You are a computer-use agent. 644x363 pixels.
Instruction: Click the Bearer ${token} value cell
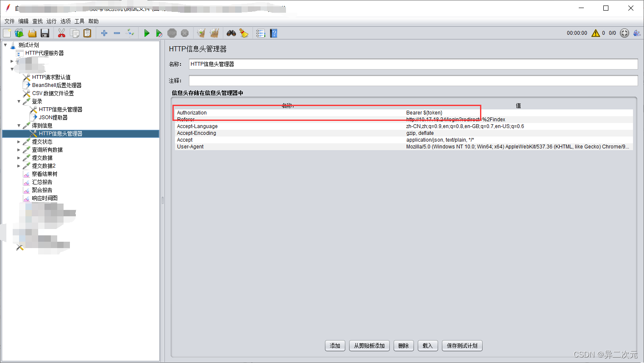click(519, 113)
